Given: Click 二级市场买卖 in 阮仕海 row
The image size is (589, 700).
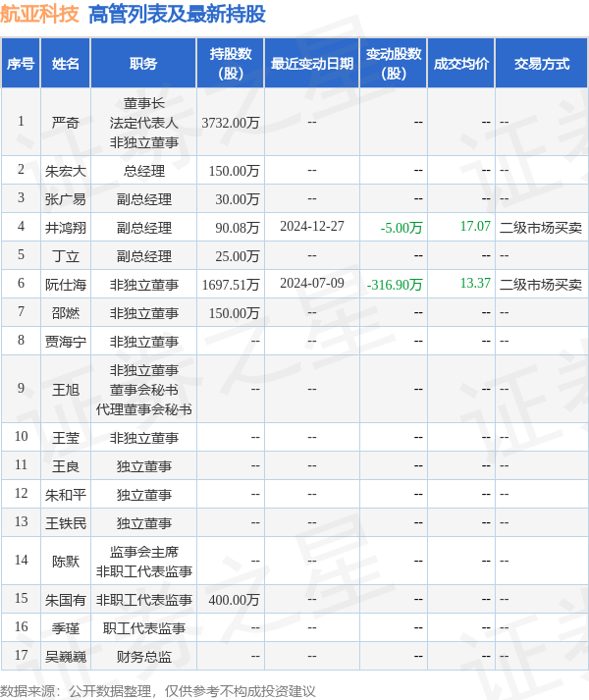Looking at the screenshot, I should [540, 285].
